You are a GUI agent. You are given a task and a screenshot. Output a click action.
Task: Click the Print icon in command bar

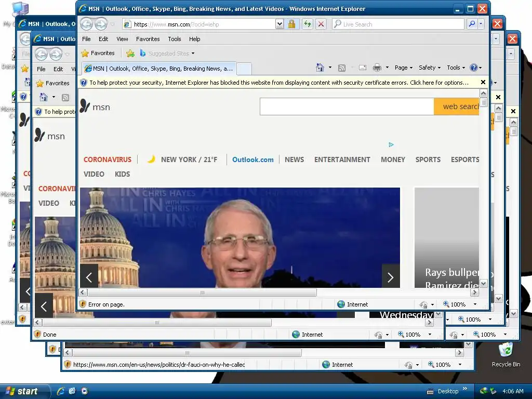pyautogui.click(x=377, y=68)
